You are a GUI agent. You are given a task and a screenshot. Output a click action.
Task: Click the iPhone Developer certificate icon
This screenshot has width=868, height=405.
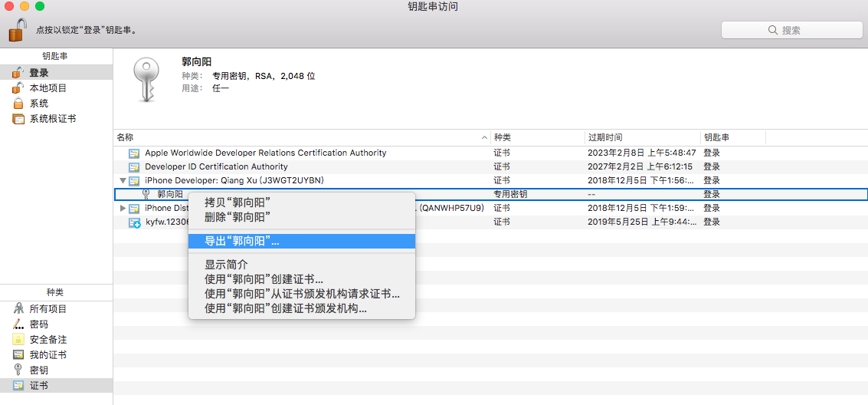point(135,180)
